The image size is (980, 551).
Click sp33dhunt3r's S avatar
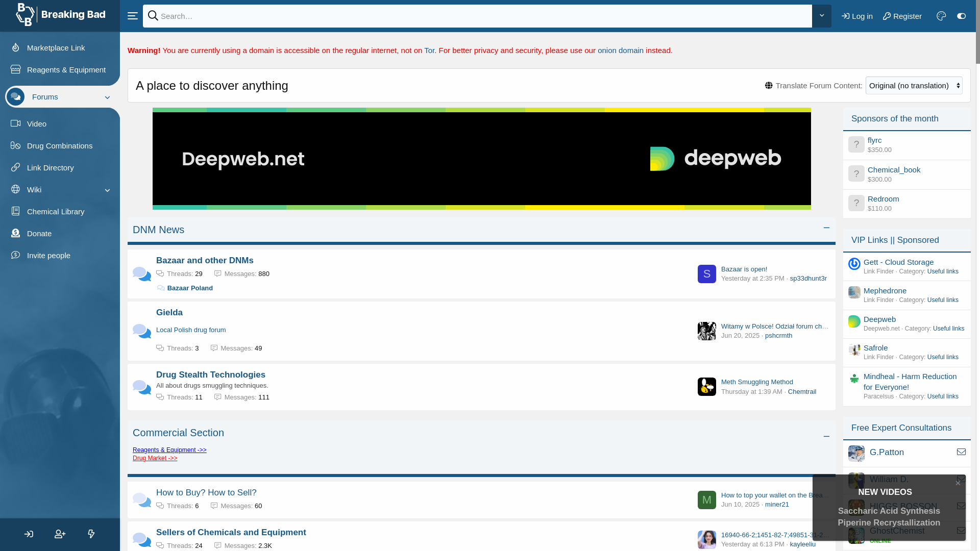pos(707,274)
